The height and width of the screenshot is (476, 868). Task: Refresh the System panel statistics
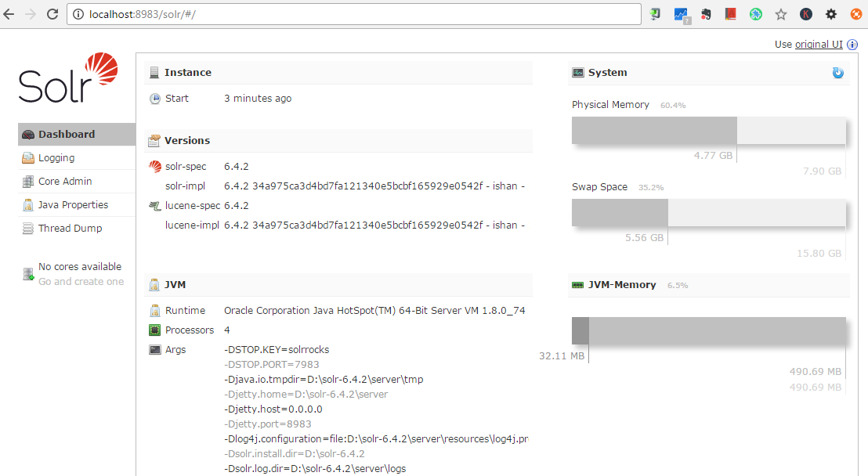(x=838, y=72)
